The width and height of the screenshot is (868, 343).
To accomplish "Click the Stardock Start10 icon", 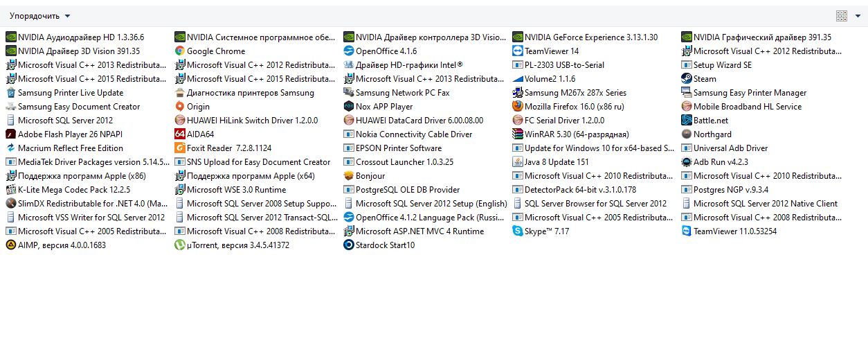I will tap(349, 245).
